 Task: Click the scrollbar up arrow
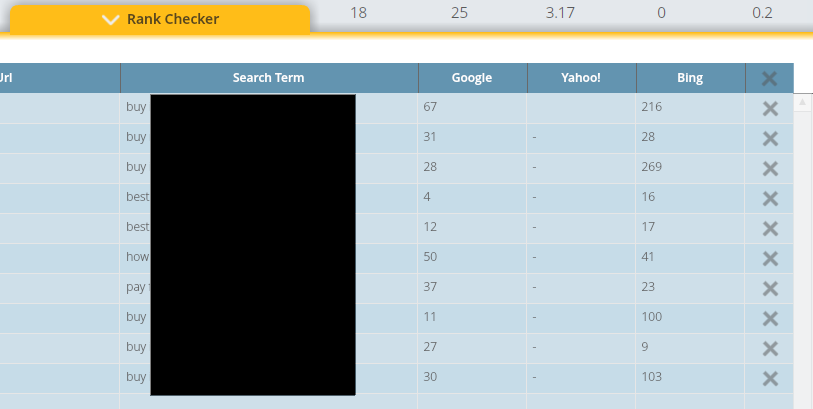803,102
